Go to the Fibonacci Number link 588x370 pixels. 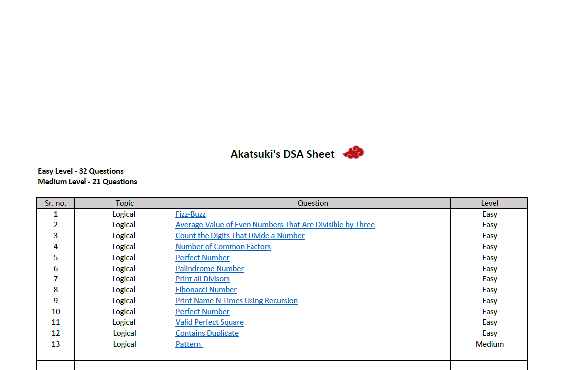pos(206,290)
